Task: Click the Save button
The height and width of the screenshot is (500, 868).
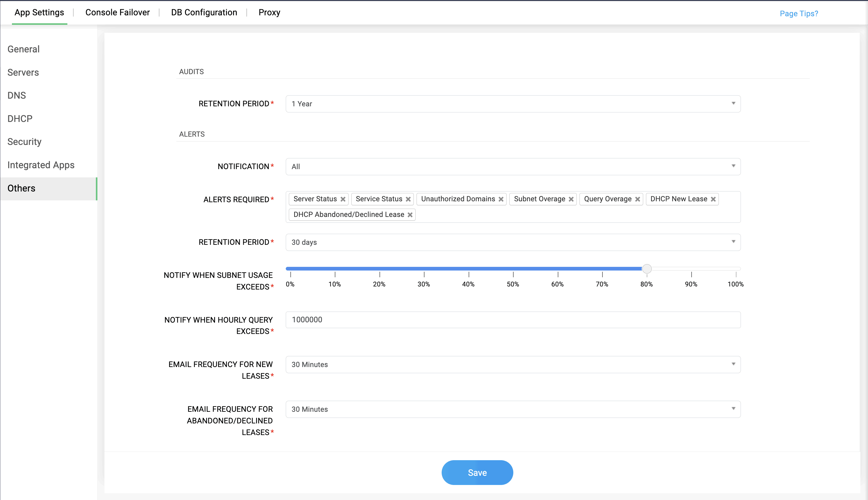Action: pos(477,472)
